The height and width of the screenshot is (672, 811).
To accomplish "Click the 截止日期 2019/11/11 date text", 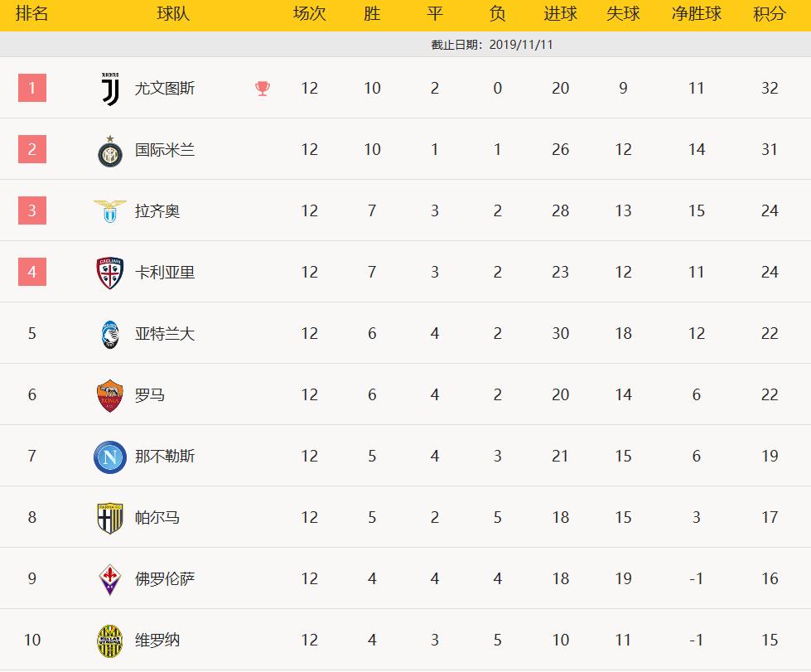I will [492, 45].
